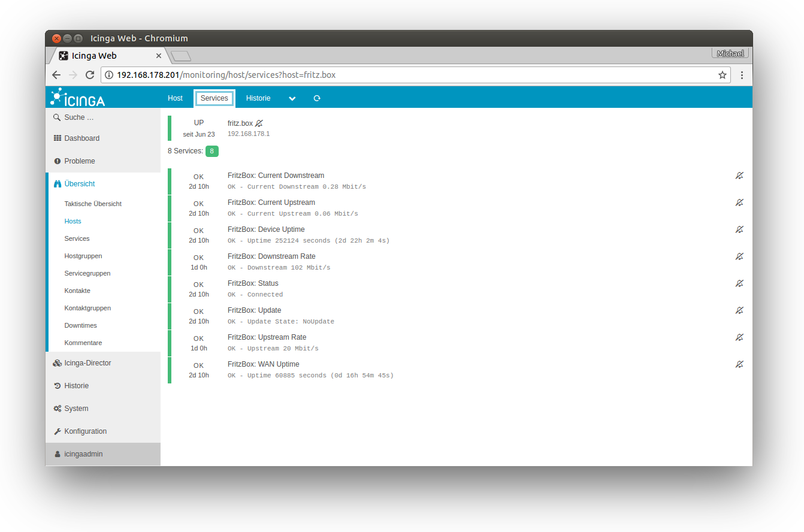Click muted bell icon on Current Upstream row
The height and width of the screenshot is (532, 804).
click(x=739, y=202)
